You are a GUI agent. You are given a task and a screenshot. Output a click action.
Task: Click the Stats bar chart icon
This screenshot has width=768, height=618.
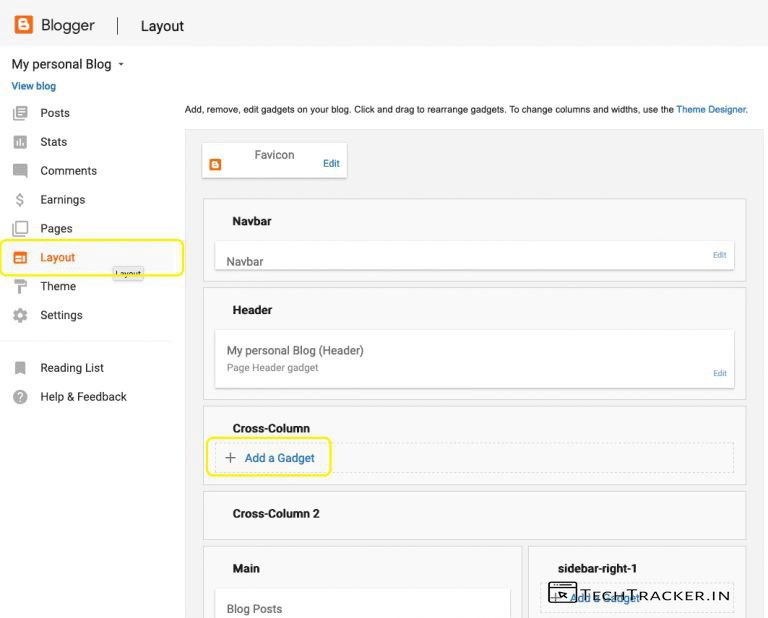click(x=20, y=142)
